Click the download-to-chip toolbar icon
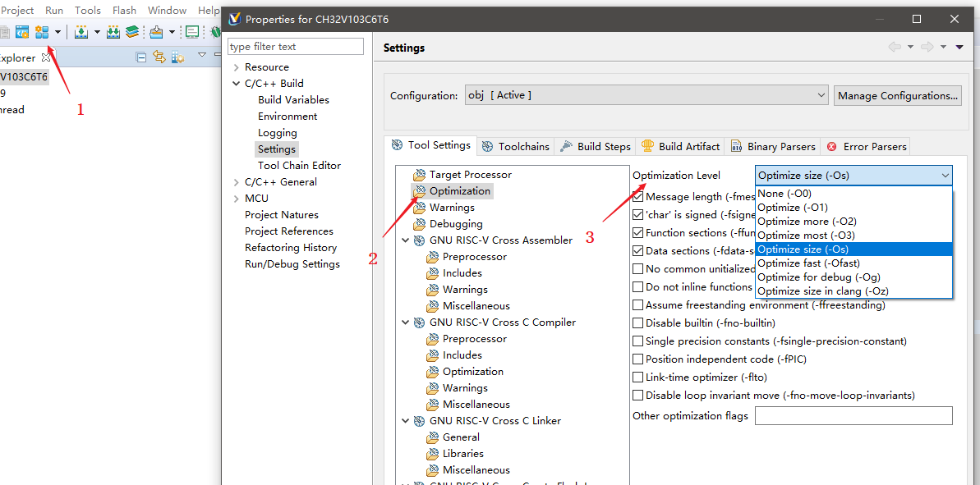The image size is (980, 485). [x=81, y=32]
